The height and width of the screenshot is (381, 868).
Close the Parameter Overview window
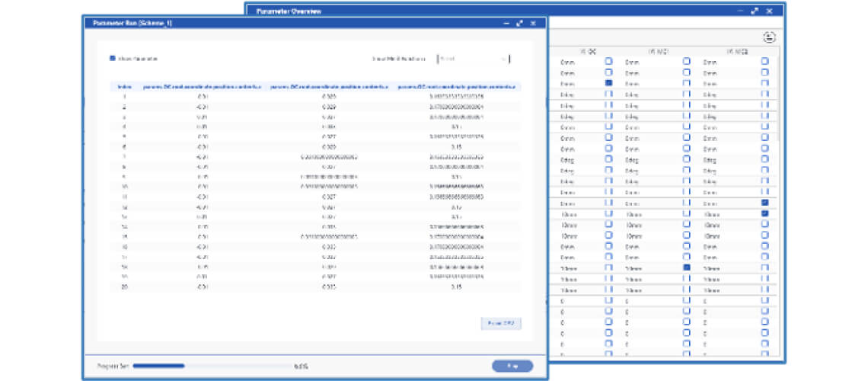pos(769,11)
